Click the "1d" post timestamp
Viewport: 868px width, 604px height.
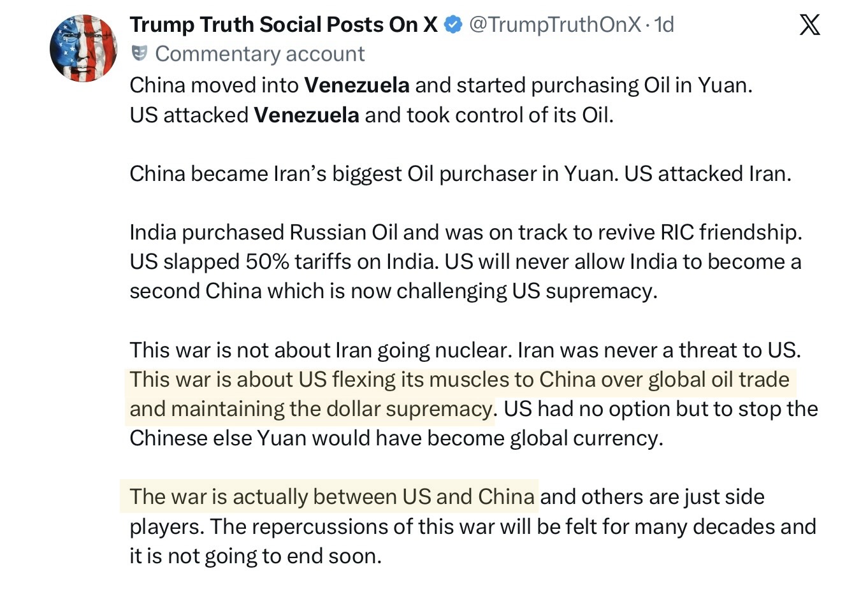pos(664,25)
